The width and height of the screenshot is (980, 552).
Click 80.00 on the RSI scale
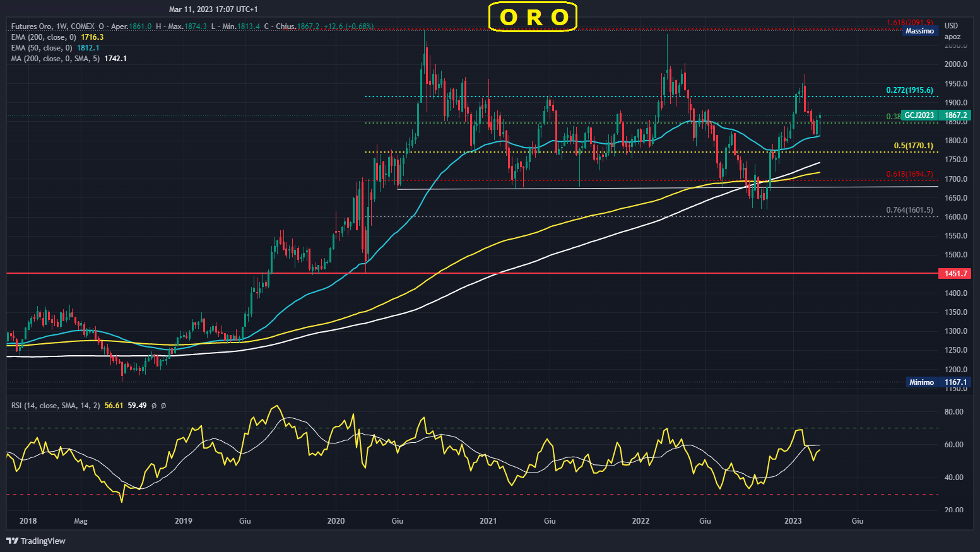point(954,412)
